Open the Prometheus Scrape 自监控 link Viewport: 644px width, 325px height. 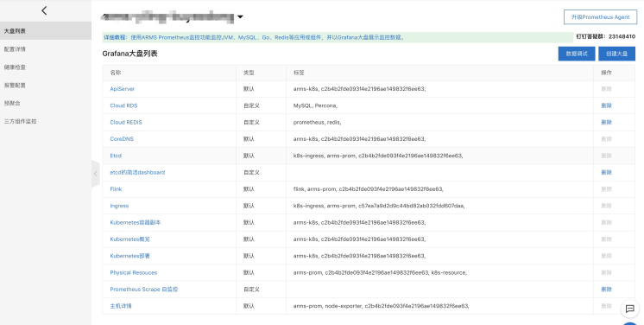(x=144, y=290)
